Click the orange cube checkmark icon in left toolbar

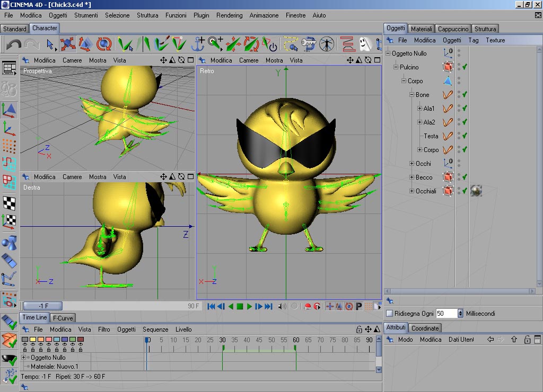10,340
